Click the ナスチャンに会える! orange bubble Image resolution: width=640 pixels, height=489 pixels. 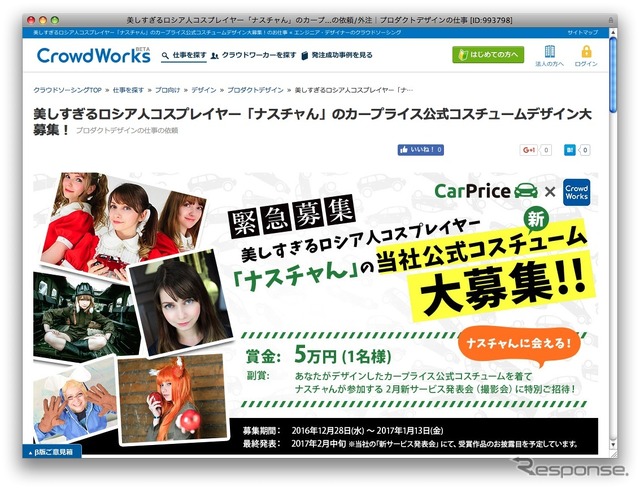pos(519,344)
